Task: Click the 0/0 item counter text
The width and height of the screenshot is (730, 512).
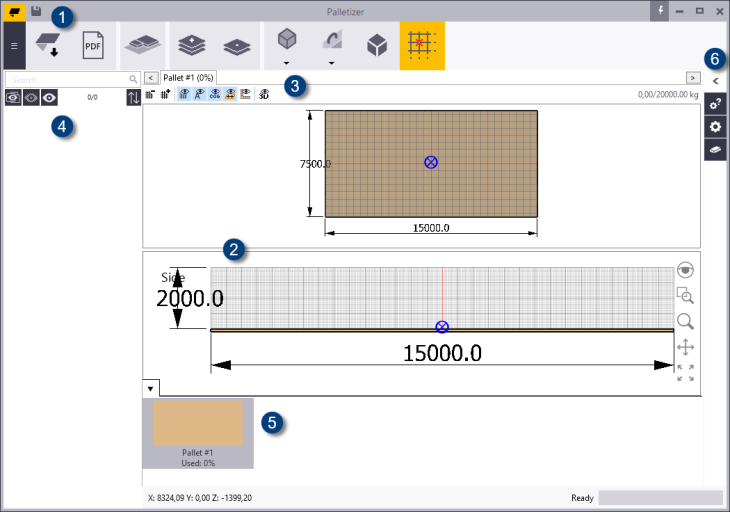Action: pyautogui.click(x=92, y=97)
